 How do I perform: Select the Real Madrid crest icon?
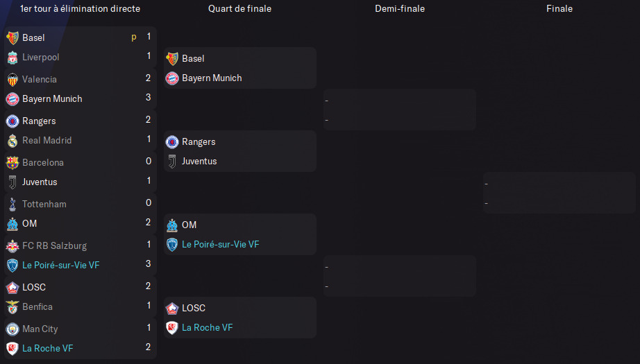click(12, 140)
